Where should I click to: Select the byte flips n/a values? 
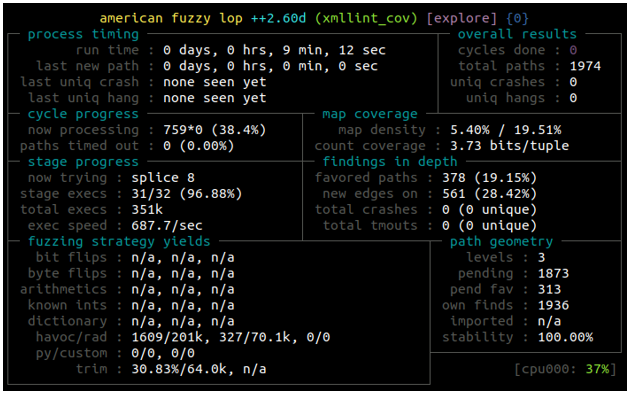tap(183, 274)
